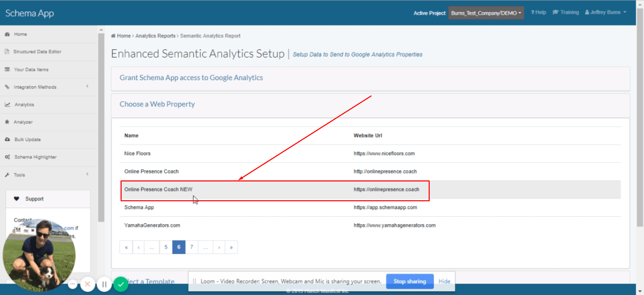Click the user icon beside Jeffrey Burns
The height and width of the screenshot is (295, 644).
tap(587, 12)
